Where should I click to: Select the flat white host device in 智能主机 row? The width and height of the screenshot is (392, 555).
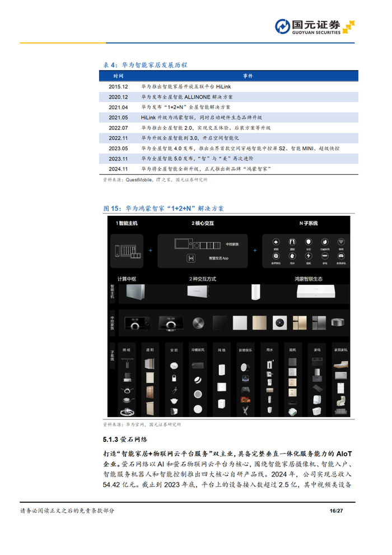[316, 292]
